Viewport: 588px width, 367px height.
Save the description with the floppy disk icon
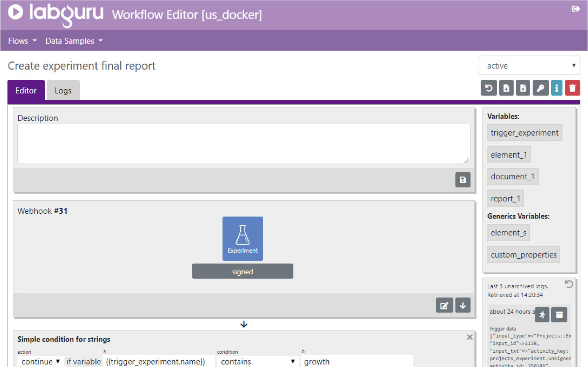point(462,180)
